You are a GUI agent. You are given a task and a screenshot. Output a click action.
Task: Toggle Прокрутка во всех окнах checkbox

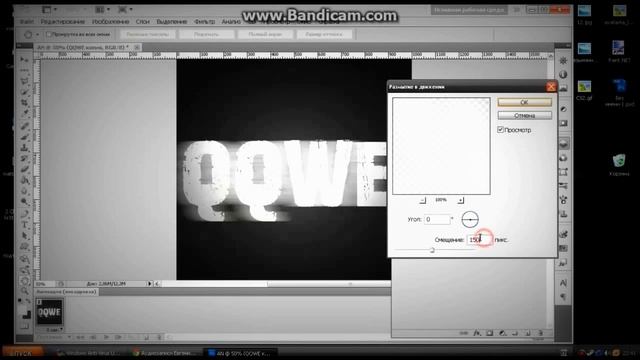click(48, 34)
